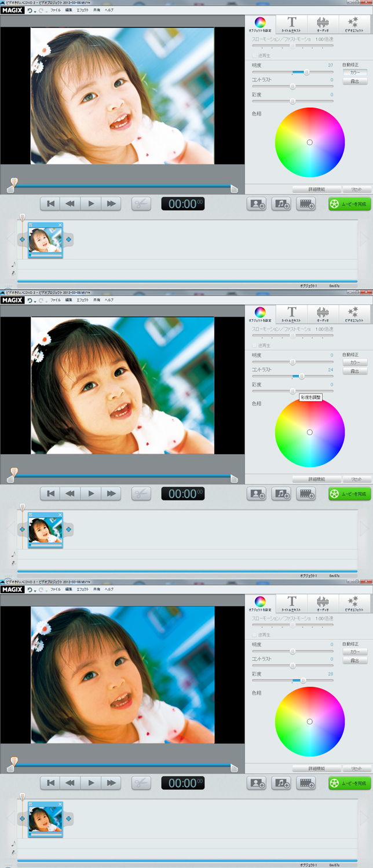Click the speed slider in the brightness-37 window
This screenshot has width=373, height=868.
292,45
